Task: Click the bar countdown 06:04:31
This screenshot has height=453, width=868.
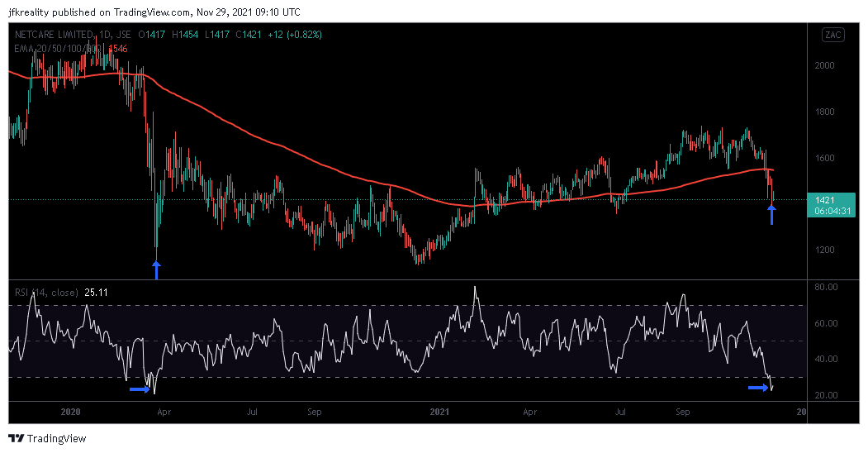Action: pyautogui.click(x=832, y=211)
